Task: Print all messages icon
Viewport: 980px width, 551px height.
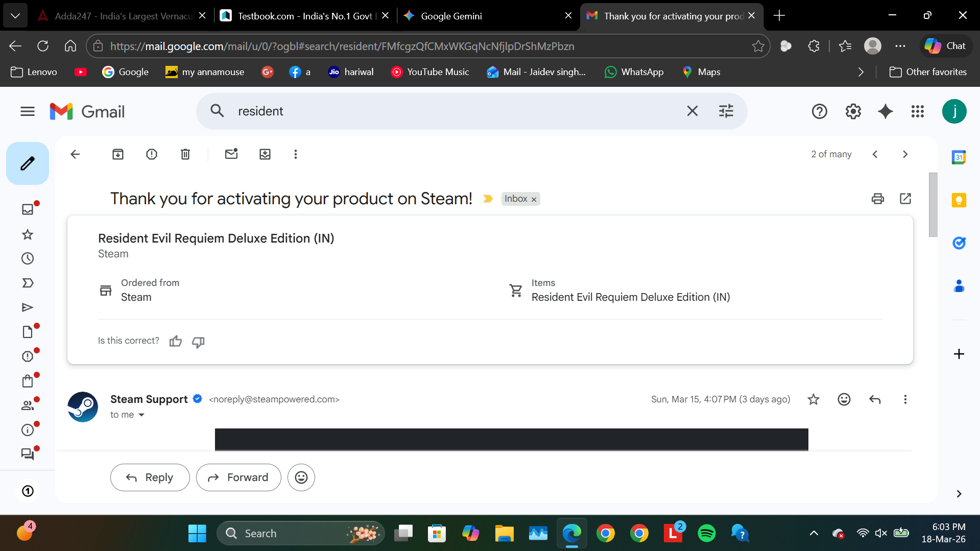Action: coord(878,199)
